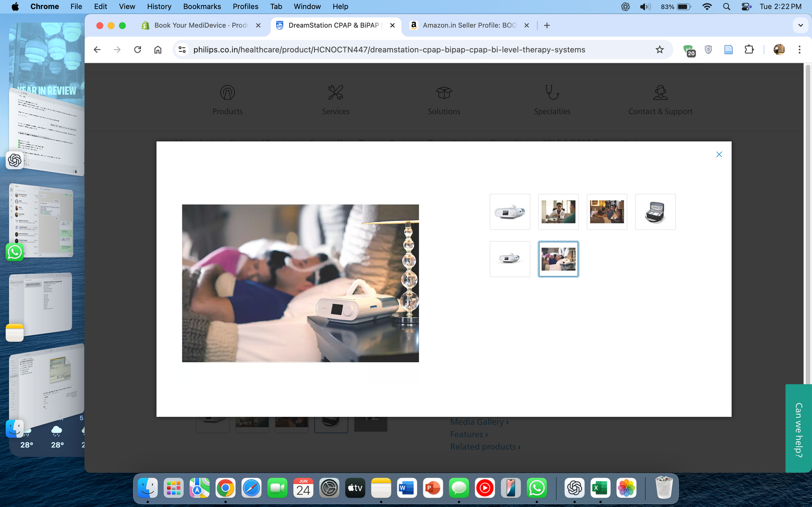812x507 pixels.
Task: Open Contact & Support navigation item
Action: point(660,100)
